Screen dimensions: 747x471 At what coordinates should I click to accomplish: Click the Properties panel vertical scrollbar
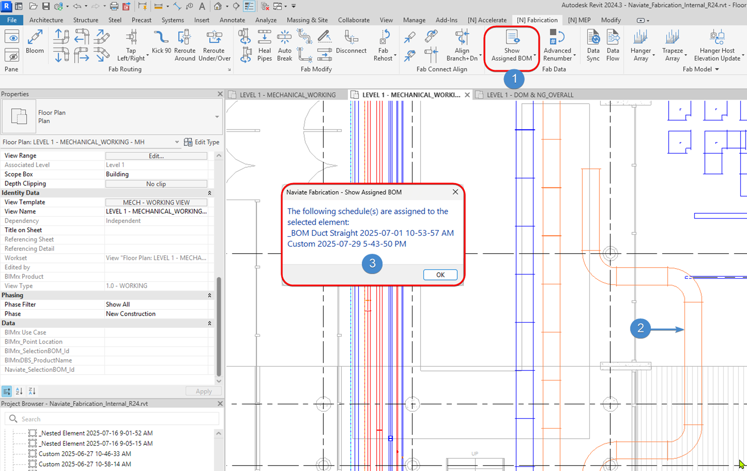[219, 326]
